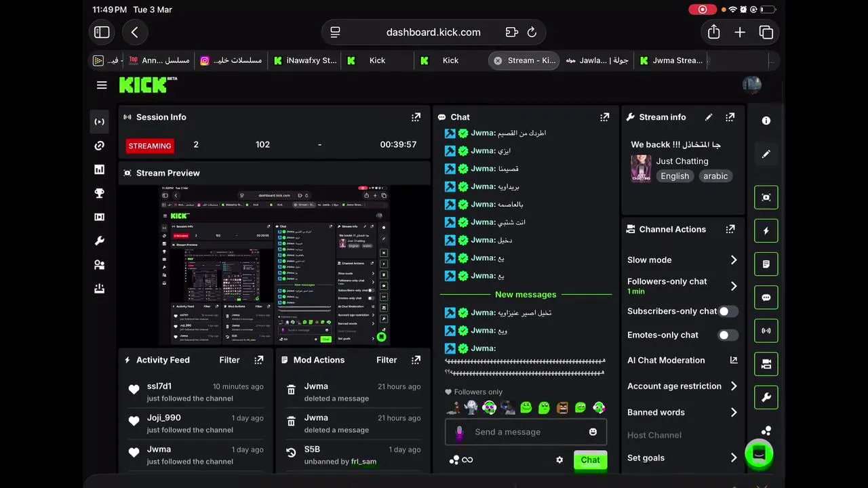Toggle Subscribers-only chat switch

pyautogui.click(x=728, y=311)
